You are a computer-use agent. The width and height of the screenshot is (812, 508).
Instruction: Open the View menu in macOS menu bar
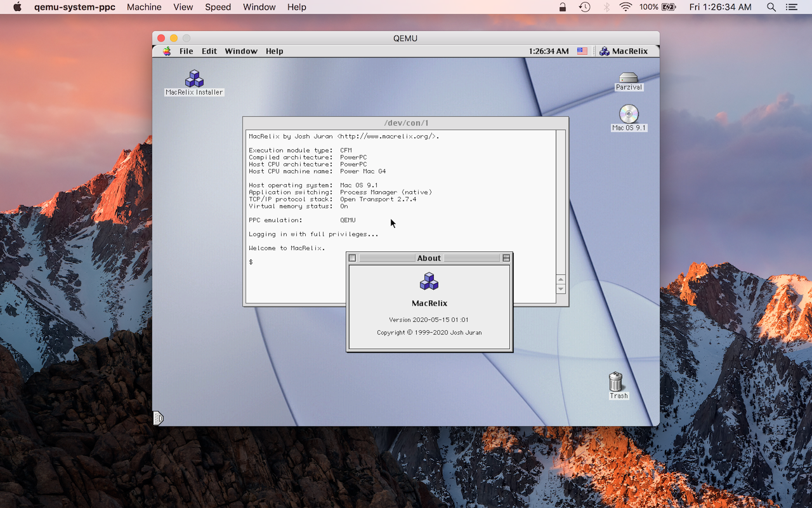[x=183, y=7]
